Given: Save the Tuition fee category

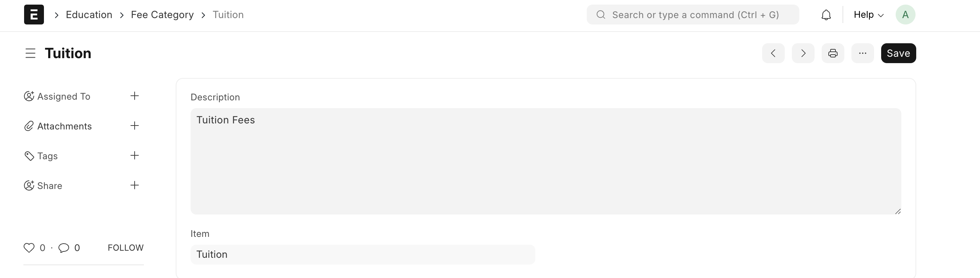Looking at the screenshot, I should click(x=898, y=53).
